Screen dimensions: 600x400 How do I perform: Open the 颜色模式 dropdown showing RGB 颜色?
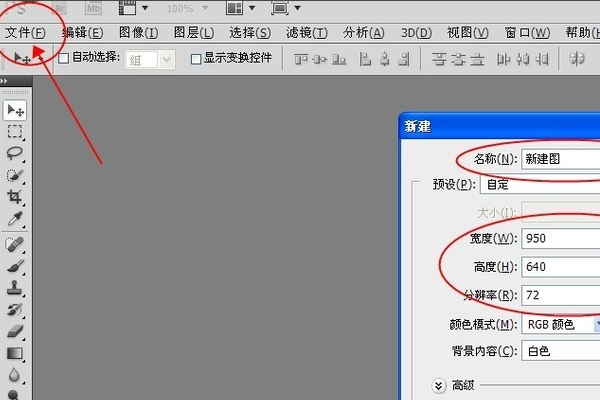coord(561,325)
